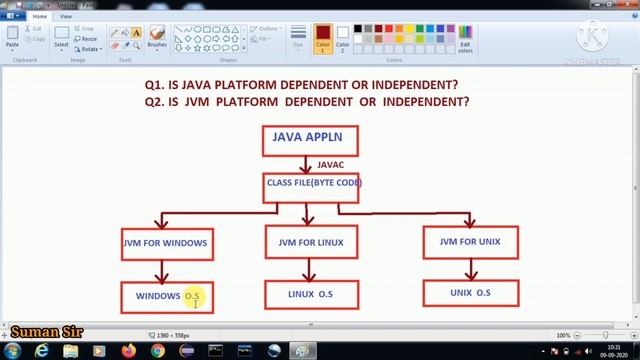Click the zoom out minus button
The height and width of the screenshot is (360, 640).
577,335
